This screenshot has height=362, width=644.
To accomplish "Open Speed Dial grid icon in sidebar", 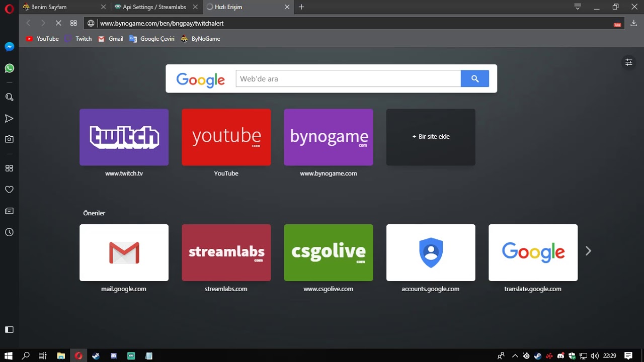I will 9,168.
